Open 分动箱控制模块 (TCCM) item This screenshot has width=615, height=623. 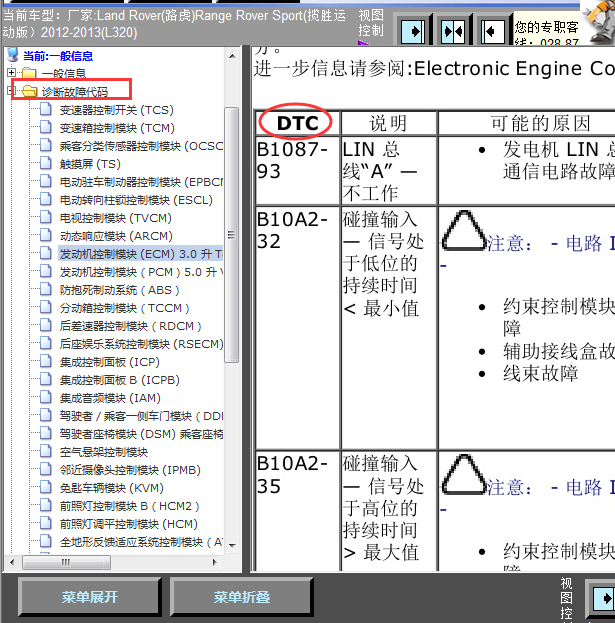[124, 308]
